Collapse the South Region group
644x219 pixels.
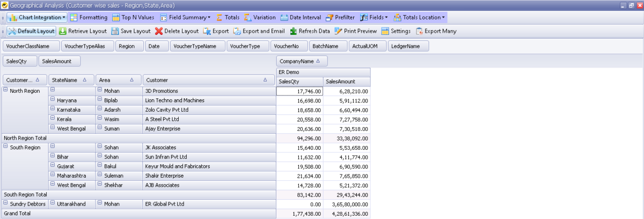point(5,147)
